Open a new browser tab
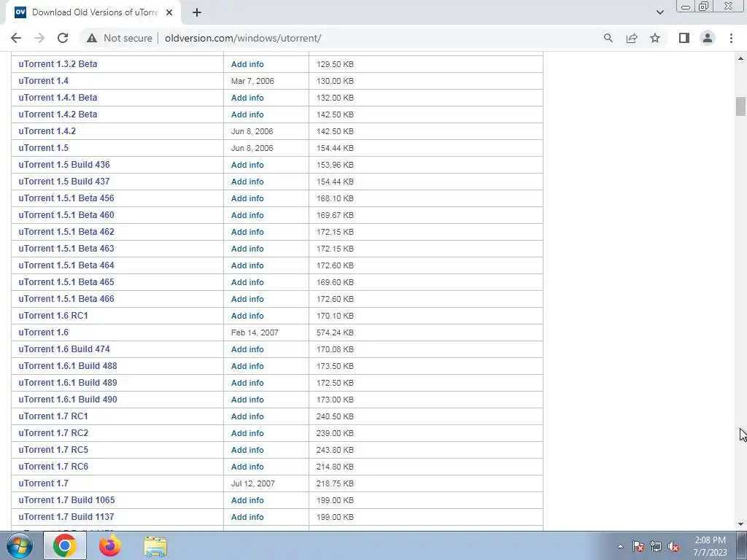 pyautogui.click(x=197, y=12)
